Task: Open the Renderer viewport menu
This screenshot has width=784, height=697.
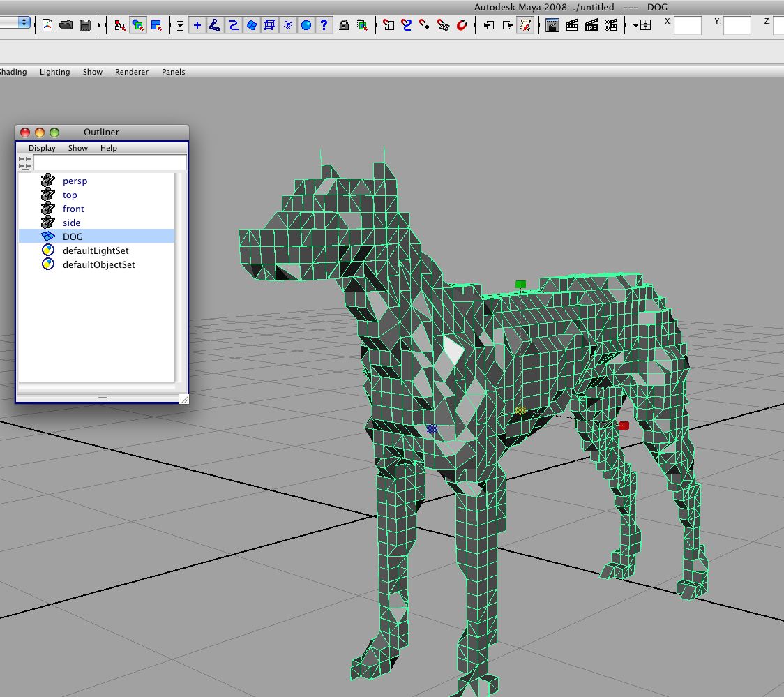Action: [132, 72]
